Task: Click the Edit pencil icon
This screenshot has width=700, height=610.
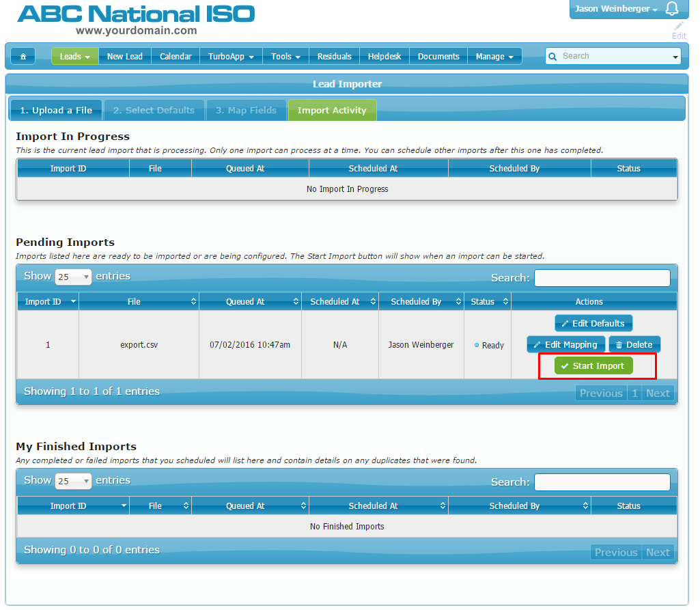Action: point(679,27)
